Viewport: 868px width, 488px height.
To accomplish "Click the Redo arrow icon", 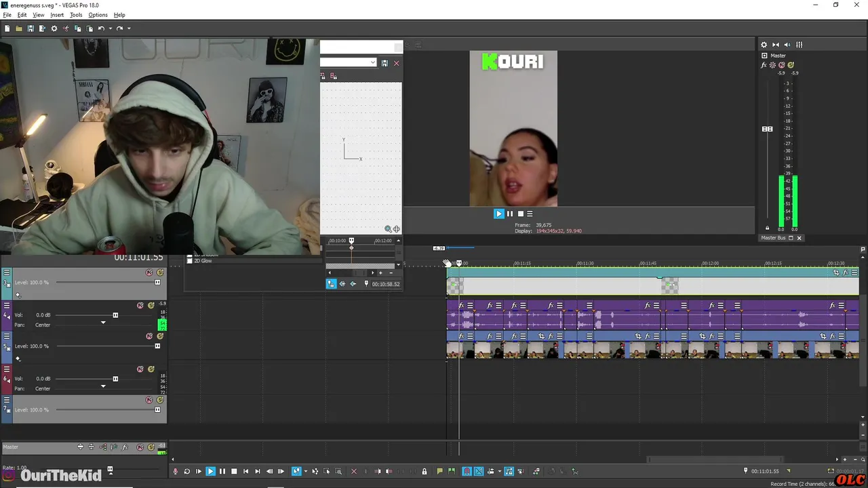I will point(119,28).
